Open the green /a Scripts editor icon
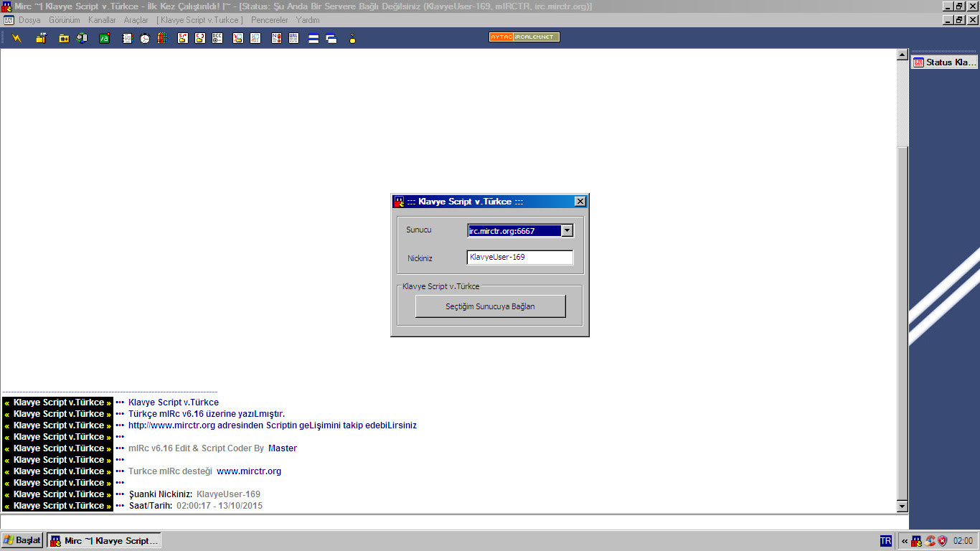The image size is (980, 551). tap(104, 38)
